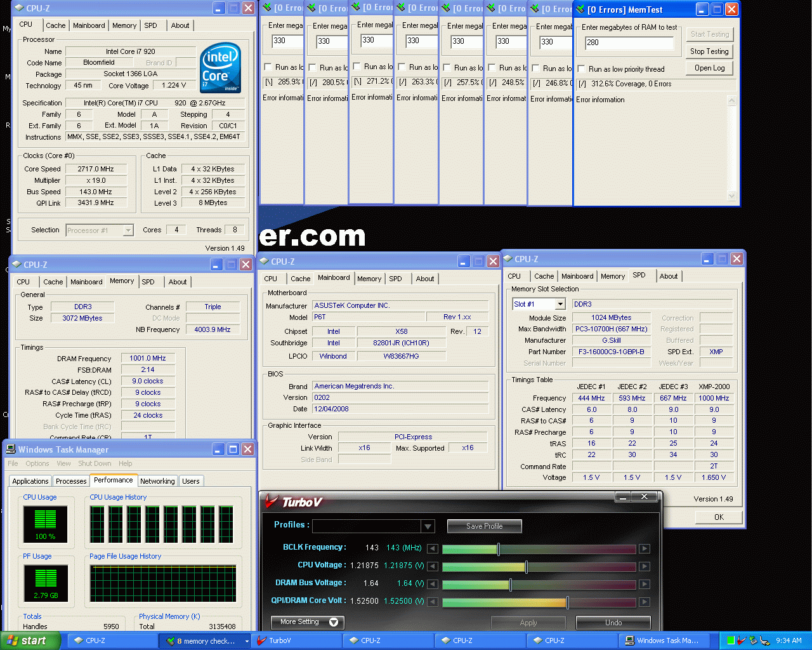This screenshot has width=812, height=650.
Task: Click the QPI/DRAM Core Volt slider handle
Action: tap(568, 602)
